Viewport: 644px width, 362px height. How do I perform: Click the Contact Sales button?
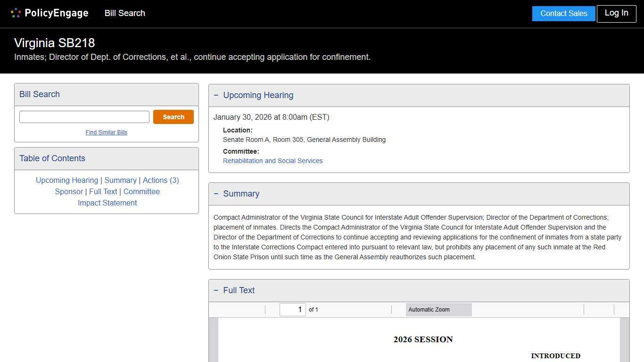point(563,13)
